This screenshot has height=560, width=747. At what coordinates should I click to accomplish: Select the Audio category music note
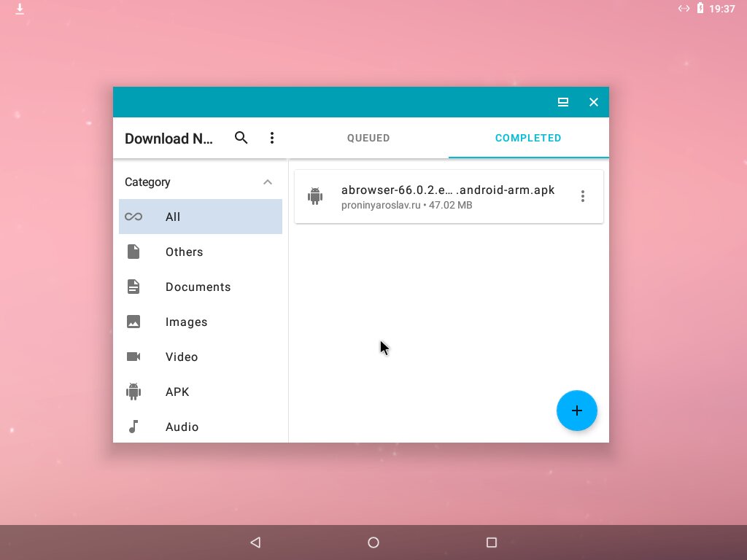133,427
